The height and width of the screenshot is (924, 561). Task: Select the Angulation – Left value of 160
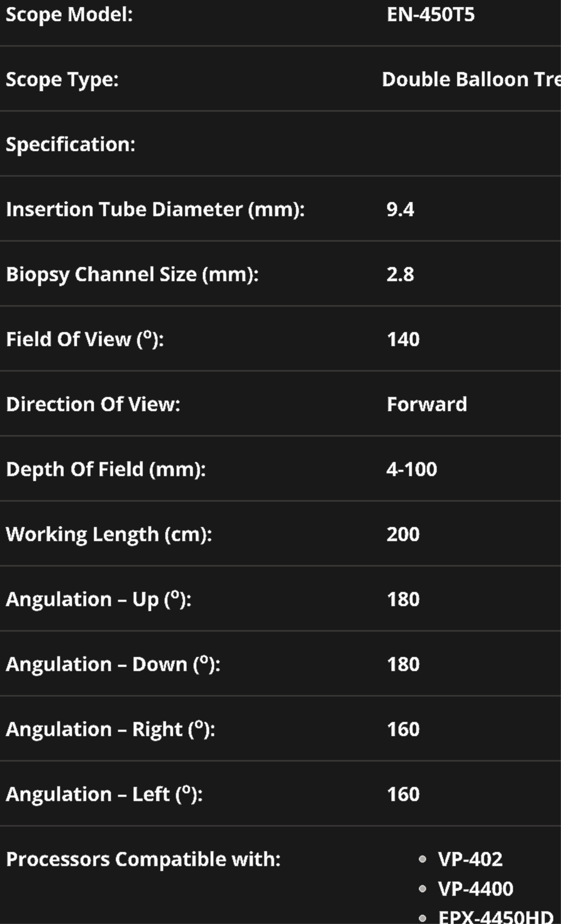point(403,794)
